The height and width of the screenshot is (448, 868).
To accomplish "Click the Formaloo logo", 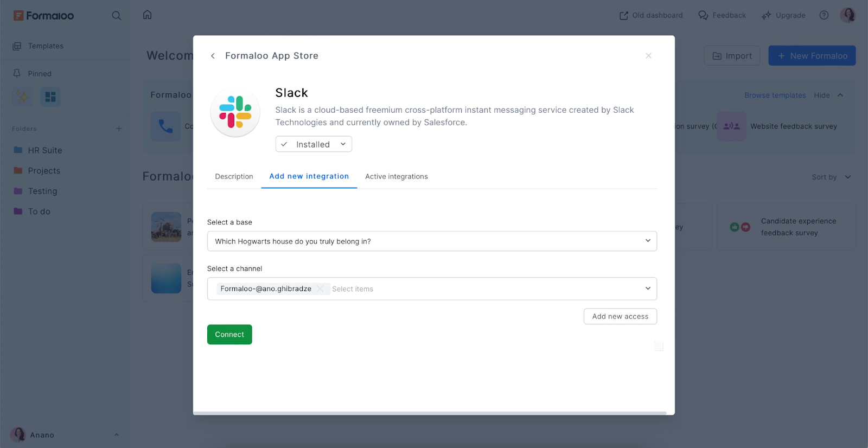I will click(43, 15).
